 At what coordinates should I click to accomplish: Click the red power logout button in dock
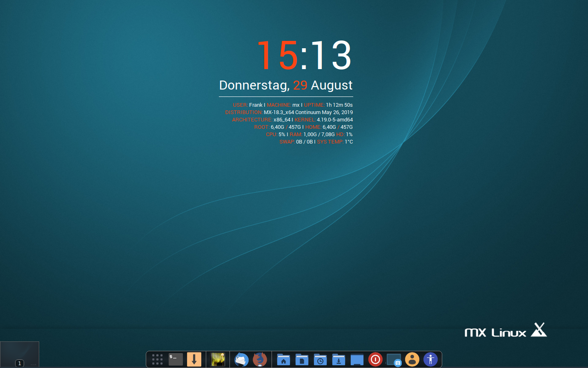click(x=375, y=359)
